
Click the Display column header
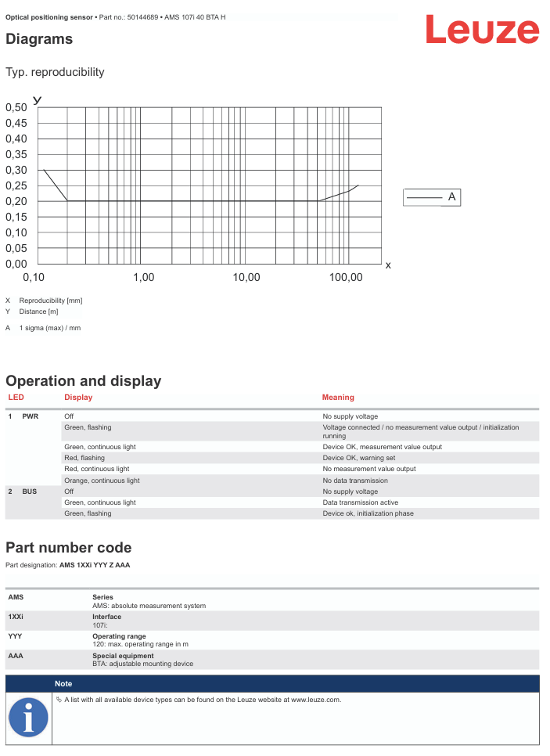tap(78, 398)
